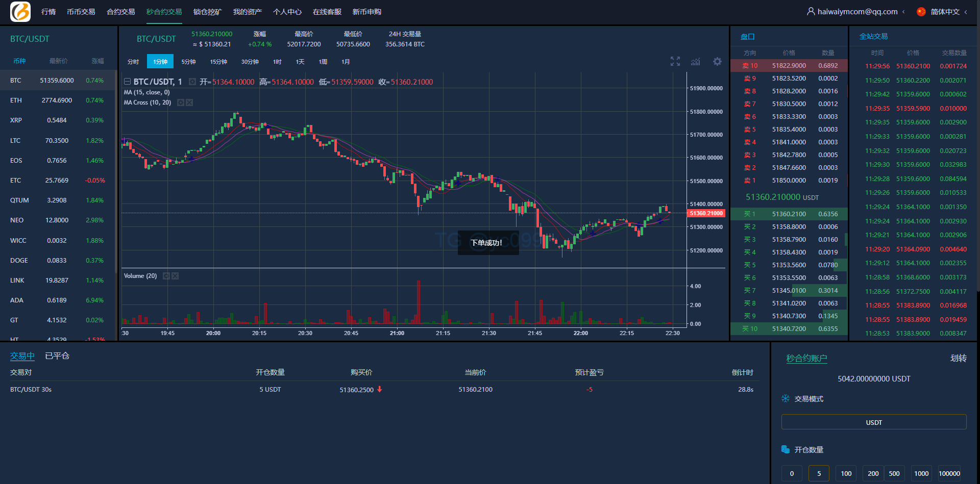
Task: Click the orange exchange logo
Action: [20, 12]
